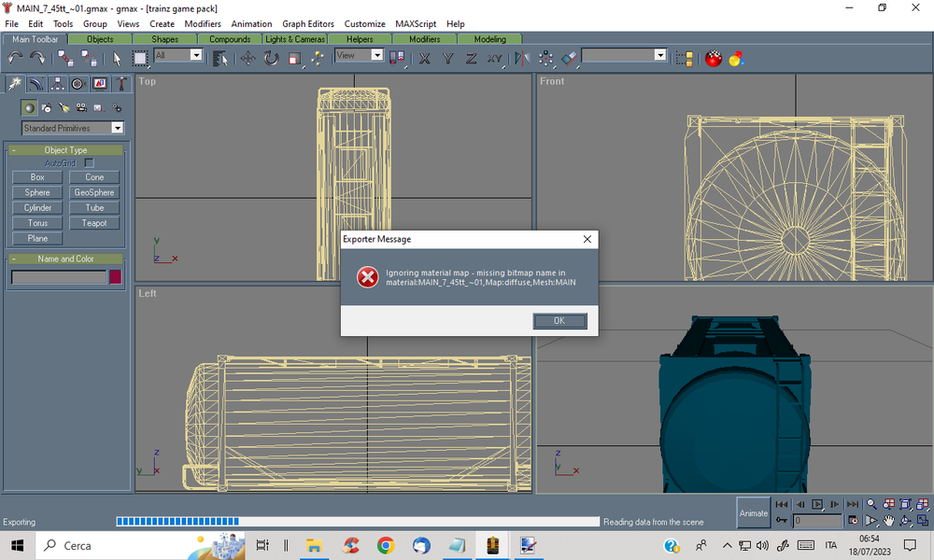Click the object color swatch
This screenshot has height=560, width=934.
tap(115, 276)
